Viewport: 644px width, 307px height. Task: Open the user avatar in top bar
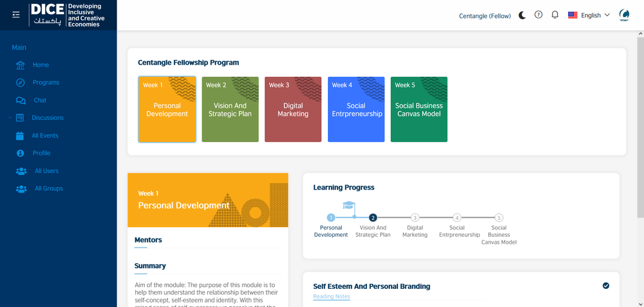click(x=624, y=15)
